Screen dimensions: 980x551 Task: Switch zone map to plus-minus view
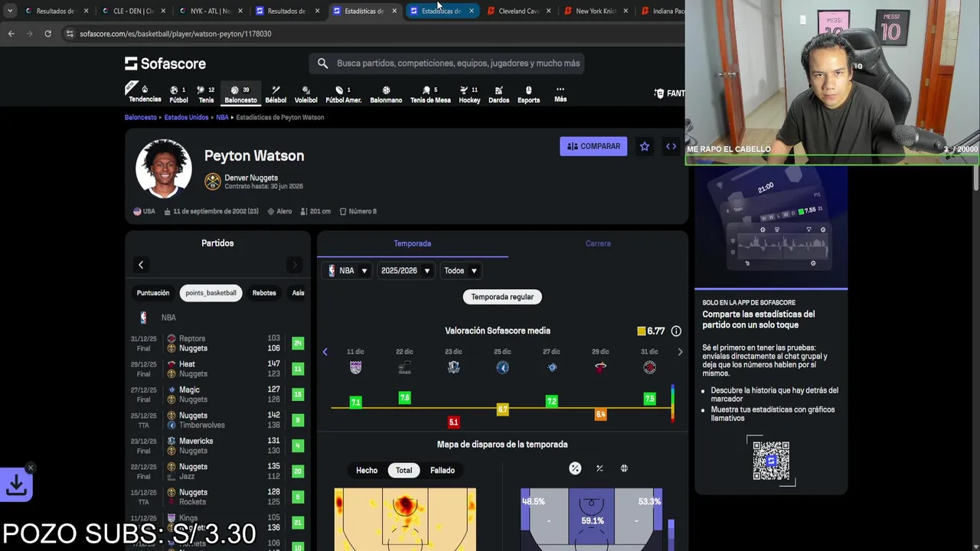tap(599, 468)
